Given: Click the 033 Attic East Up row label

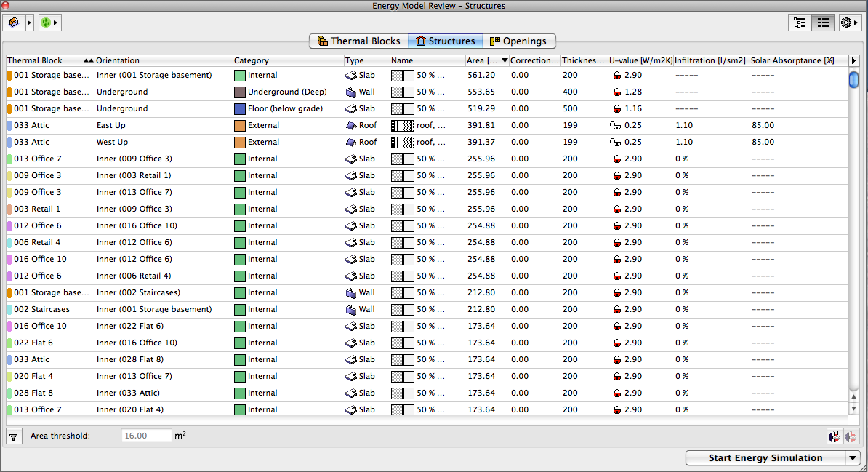Looking at the screenshot, I should (x=31, y=125).
